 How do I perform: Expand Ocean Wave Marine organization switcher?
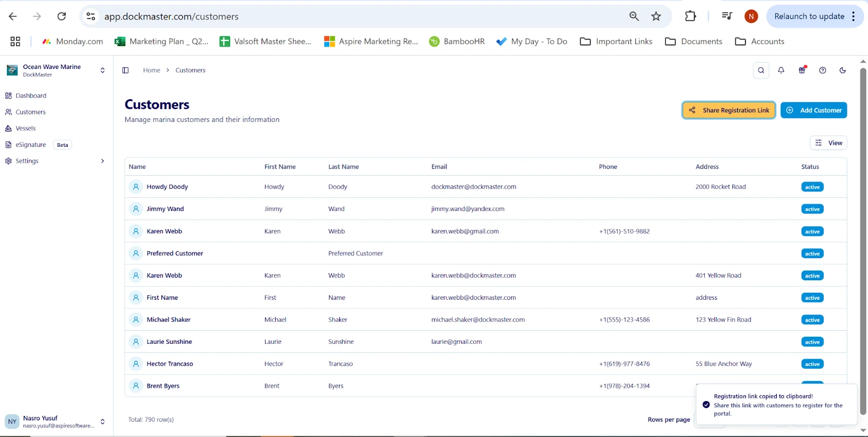[x=102, y=70]
